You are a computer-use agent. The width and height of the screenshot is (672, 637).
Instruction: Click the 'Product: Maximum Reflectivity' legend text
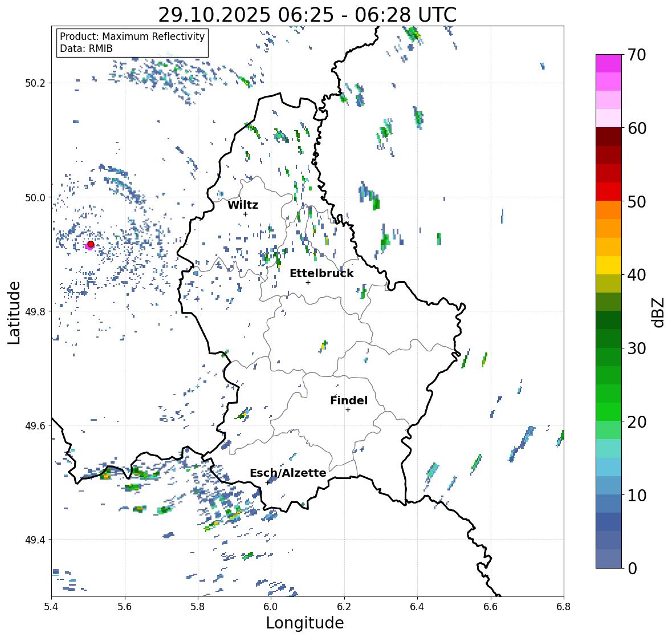(x=132, y=36)
